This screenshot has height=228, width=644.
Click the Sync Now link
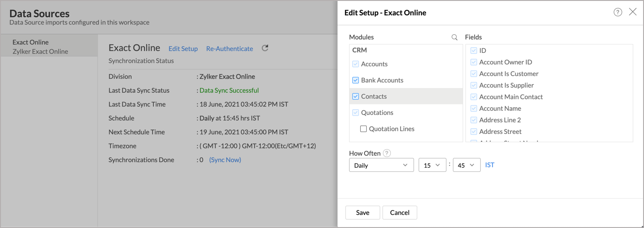coord(225,160)
